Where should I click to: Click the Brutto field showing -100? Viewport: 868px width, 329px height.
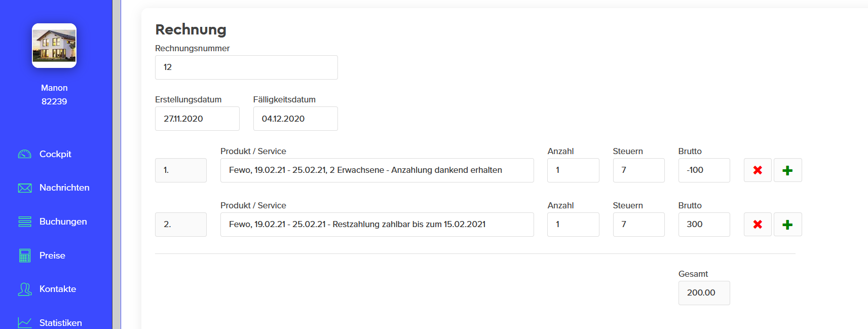(x=704, y=170)
